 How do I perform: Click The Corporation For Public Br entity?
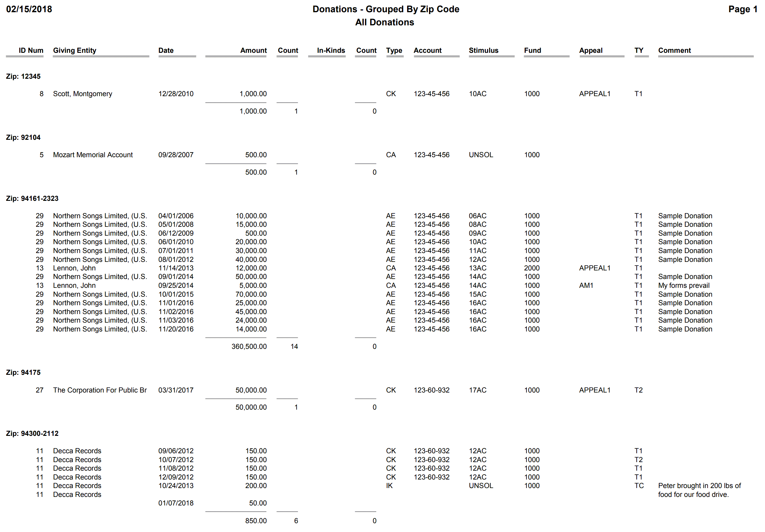[x=100, y=390]
